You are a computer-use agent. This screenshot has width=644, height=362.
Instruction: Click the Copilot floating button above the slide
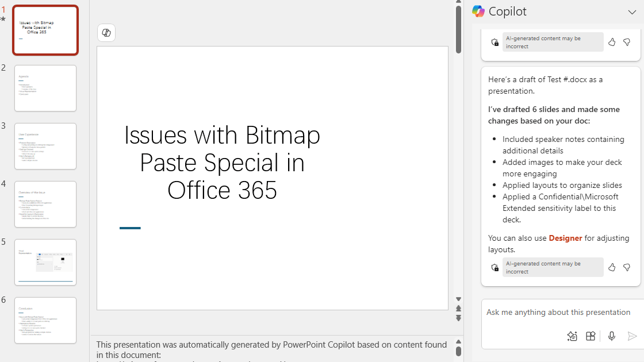(106, 33)
